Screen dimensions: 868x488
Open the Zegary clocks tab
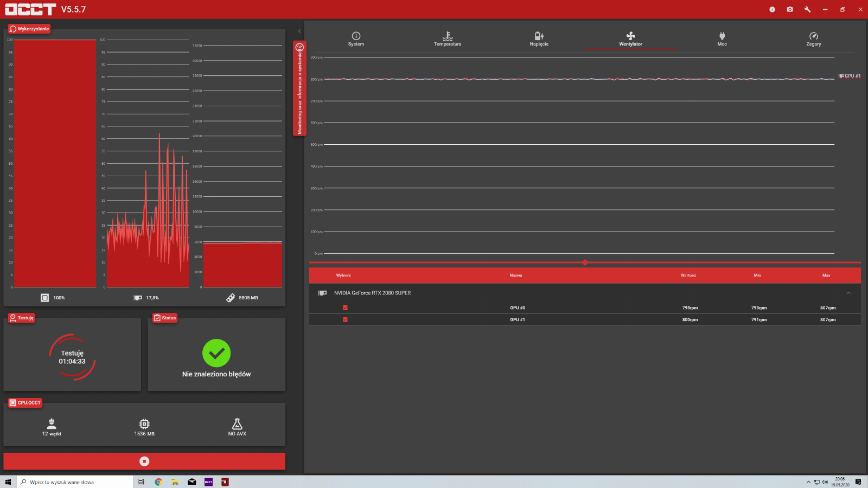pos(813,39)
